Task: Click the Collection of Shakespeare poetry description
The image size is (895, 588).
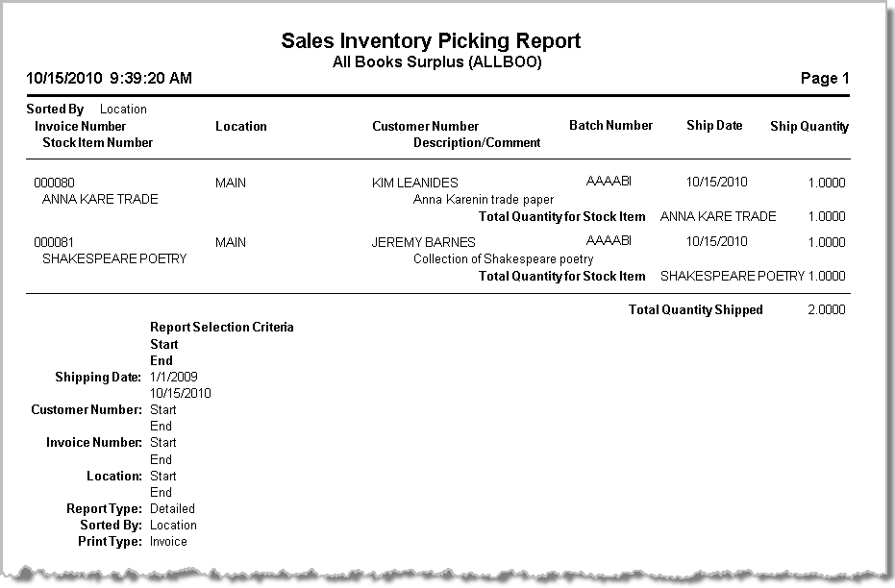Action: pos(504,258)
